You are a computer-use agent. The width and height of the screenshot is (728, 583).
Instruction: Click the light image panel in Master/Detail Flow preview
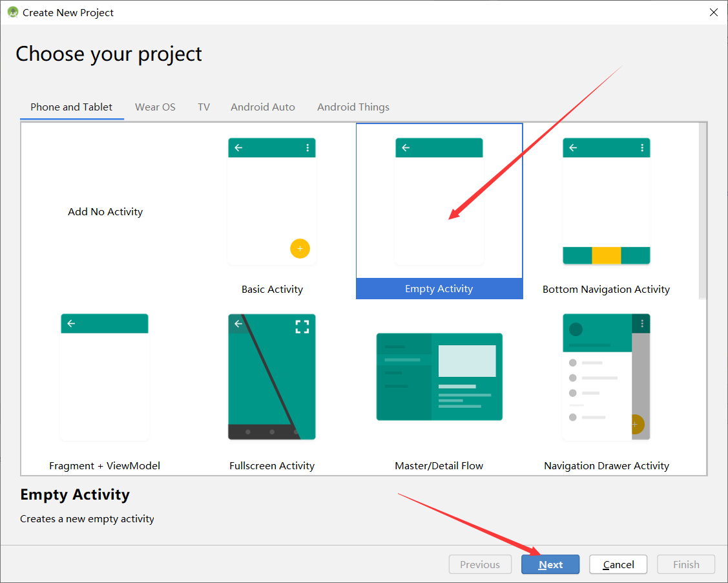coord(467,361)
